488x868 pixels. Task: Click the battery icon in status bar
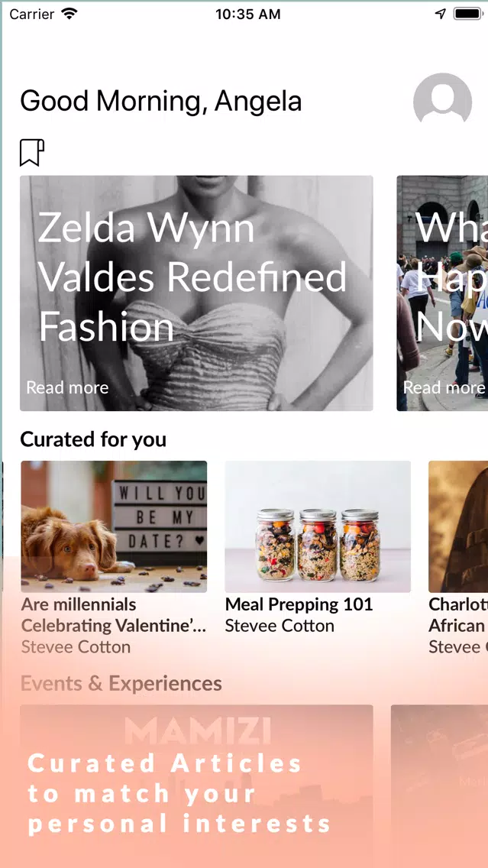pyautogui.click(x=467, y=14)
